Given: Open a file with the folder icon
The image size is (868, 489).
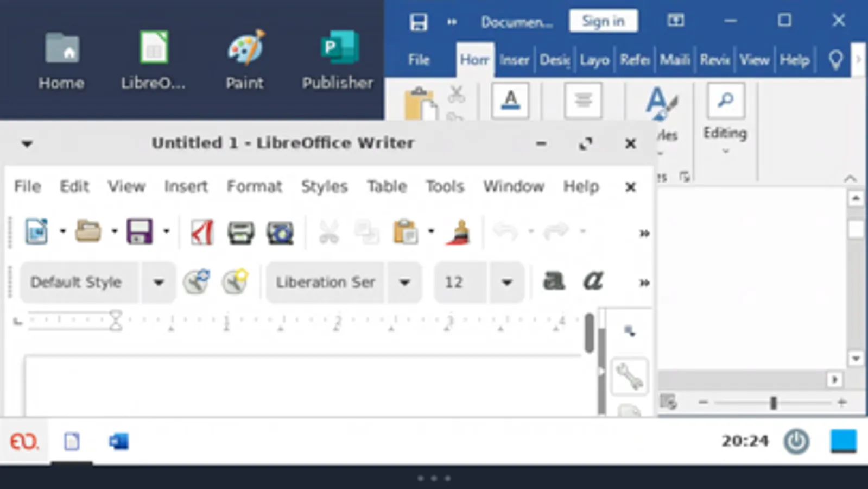Looking at the screenshot, I should (x=88, y=231).
